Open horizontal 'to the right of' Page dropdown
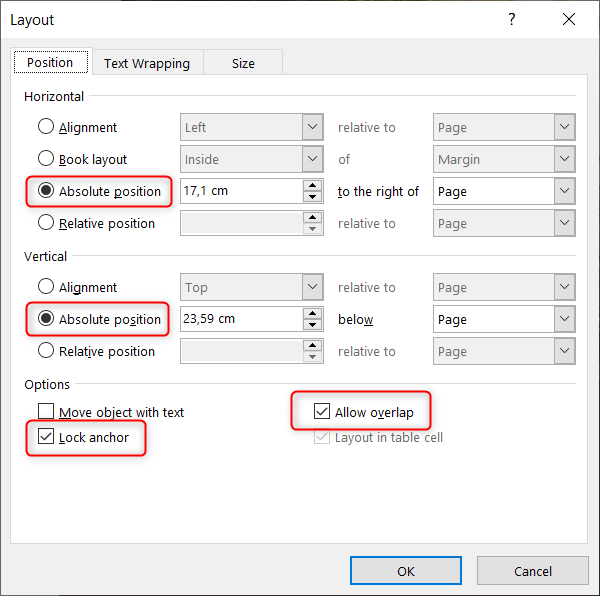 point(504,191)
